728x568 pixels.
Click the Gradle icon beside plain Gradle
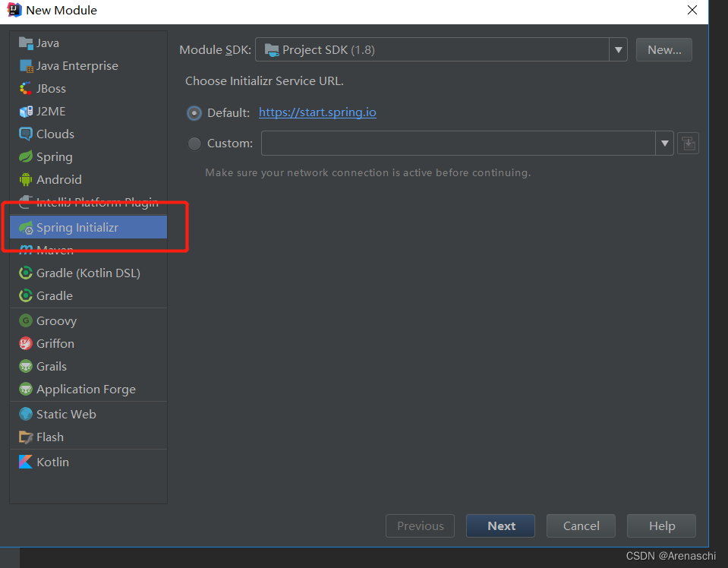(26, 295)
